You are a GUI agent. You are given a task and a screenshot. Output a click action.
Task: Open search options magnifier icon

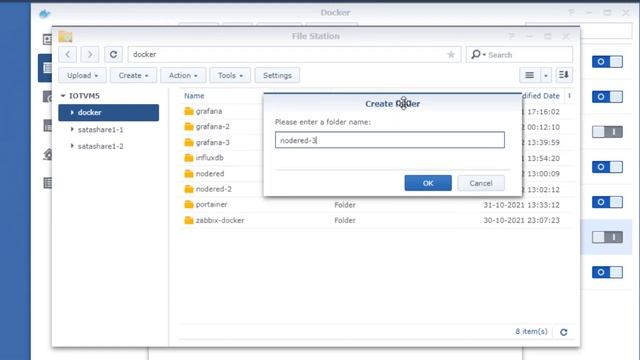coord(477,54)
